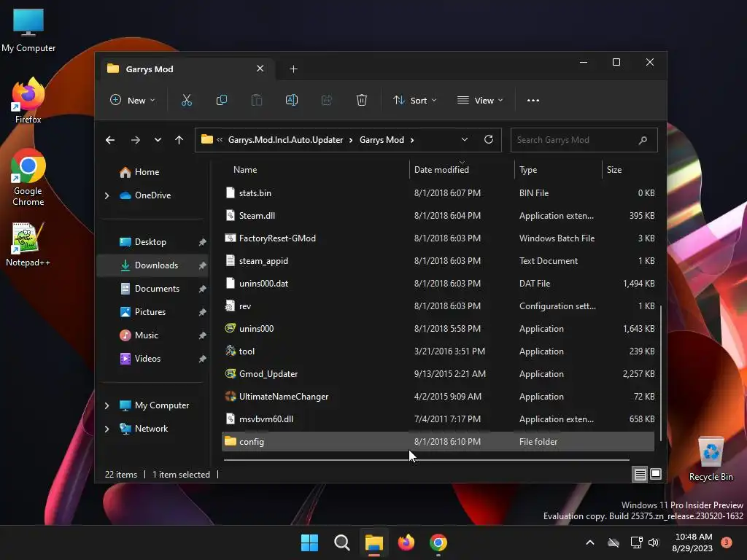Open recent locations chevron dropdown
This screenshot has width=747, height=560.
tap(158, 140)
